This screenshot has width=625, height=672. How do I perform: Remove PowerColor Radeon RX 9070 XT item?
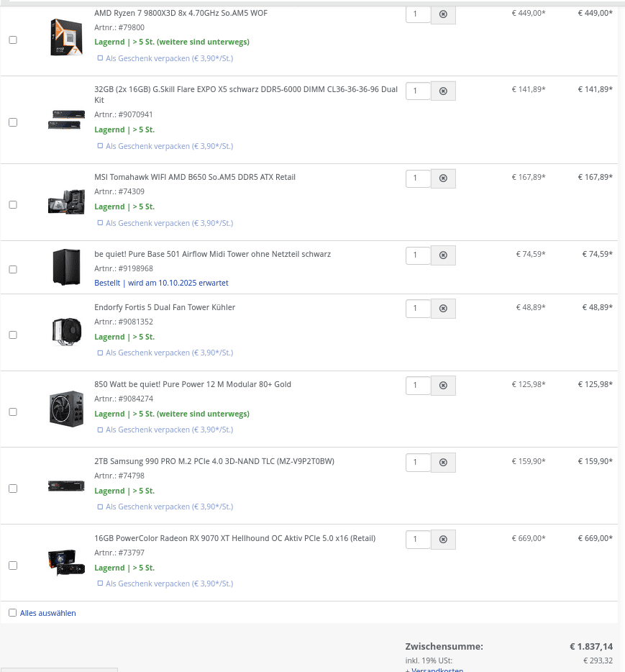443,540
